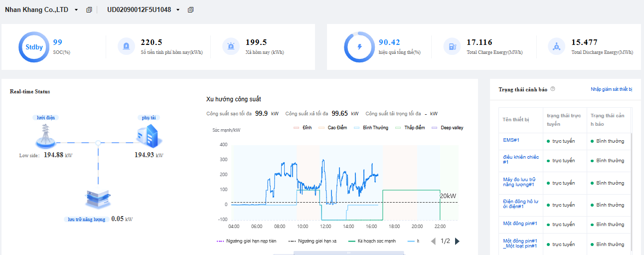Select the energy storage battery icon
Viewport: 644px width, 255px height.
click(x=97, y=200)
